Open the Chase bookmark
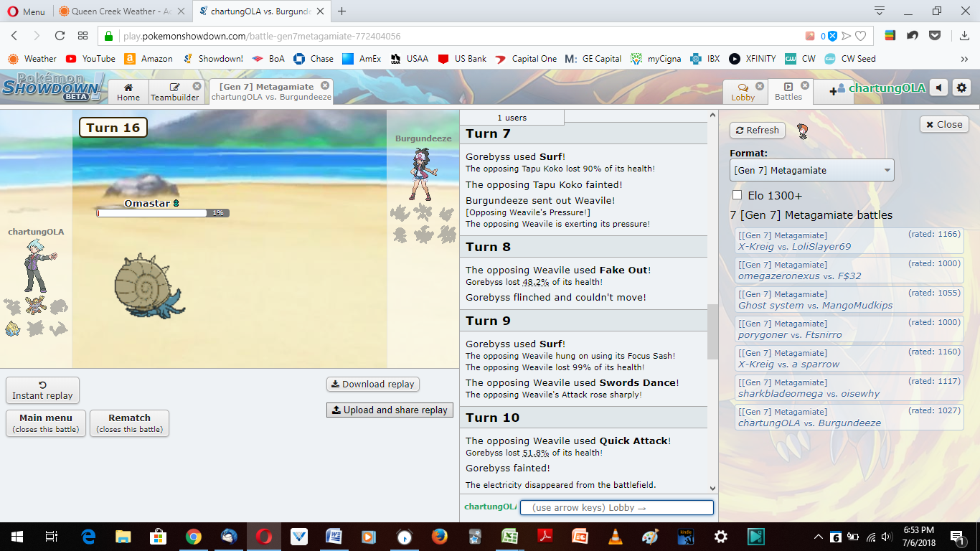This screenshot has width=980, height=551. (x=313, y=59)
